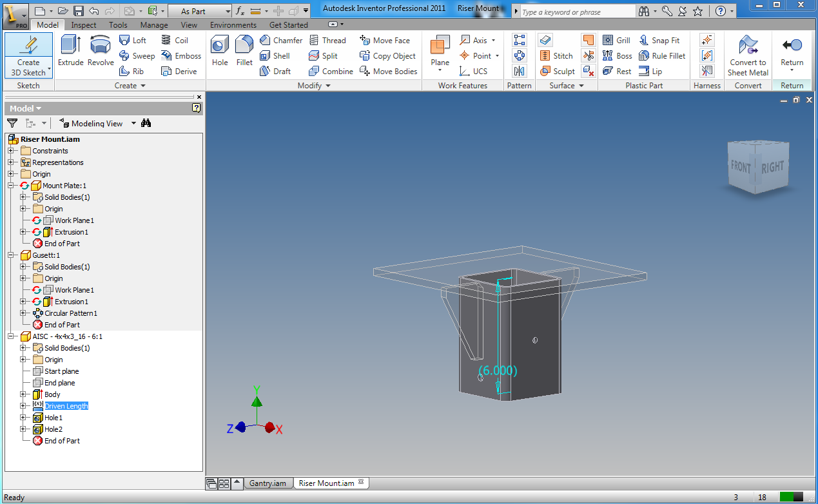Screen dimensions: 818x504
Task: Choose the Draft tool
Action: coord(275,72)
